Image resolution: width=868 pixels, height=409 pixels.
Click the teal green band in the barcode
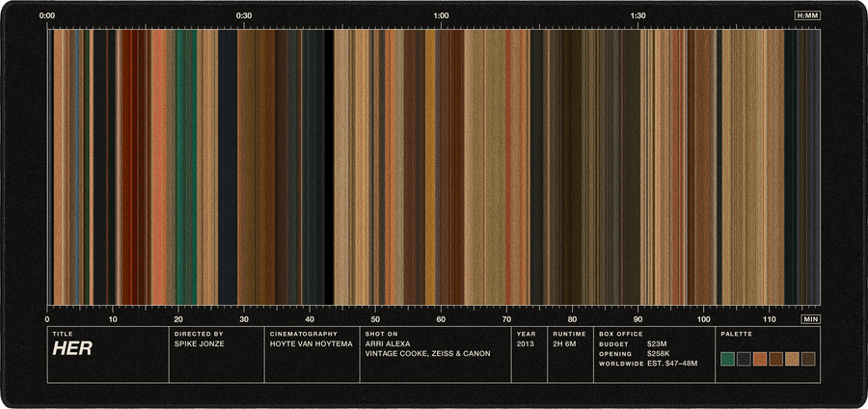(x=186, y=167)
